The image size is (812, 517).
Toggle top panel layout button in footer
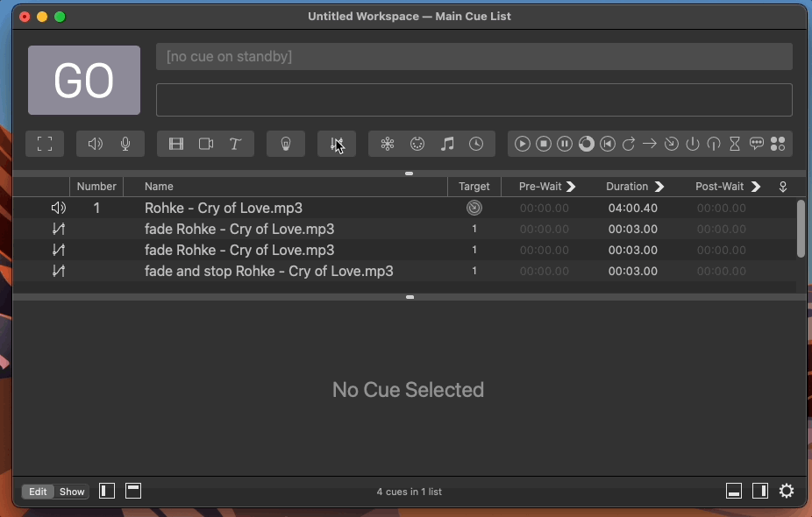(x=133, y=491)
